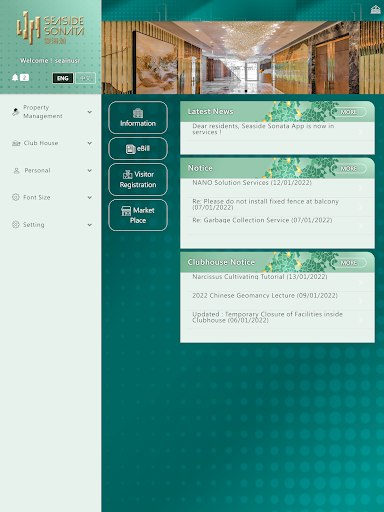Open Temporary Closure of Facilities notice

tap(277, 319)
